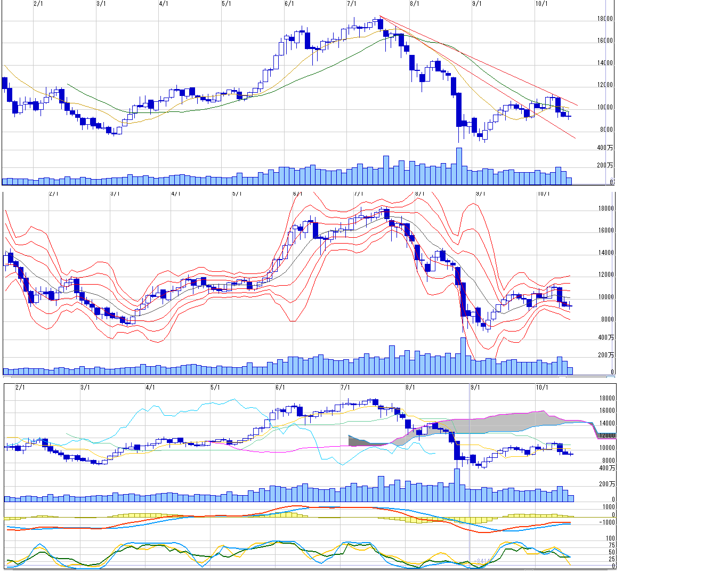Click the 400万 volume label on the middle chart
728x581 pixels.
[605, 337]
